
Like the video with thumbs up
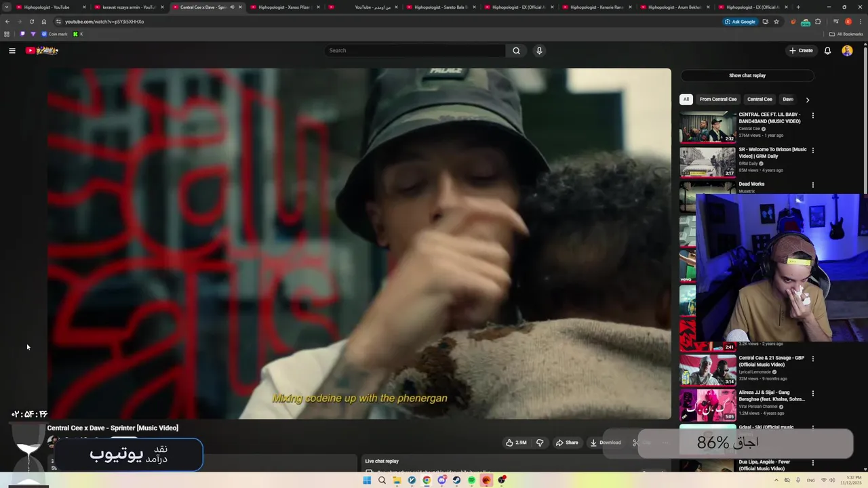click(516, 443)
